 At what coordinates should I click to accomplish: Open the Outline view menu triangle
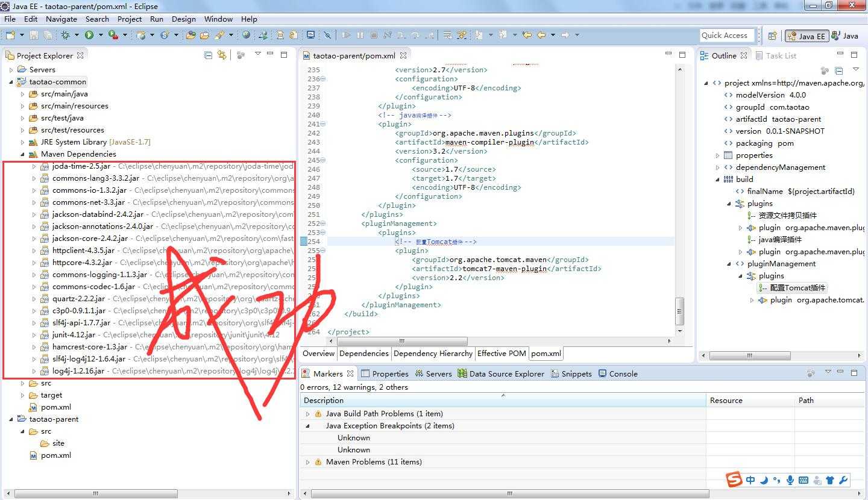pos(855,70)
